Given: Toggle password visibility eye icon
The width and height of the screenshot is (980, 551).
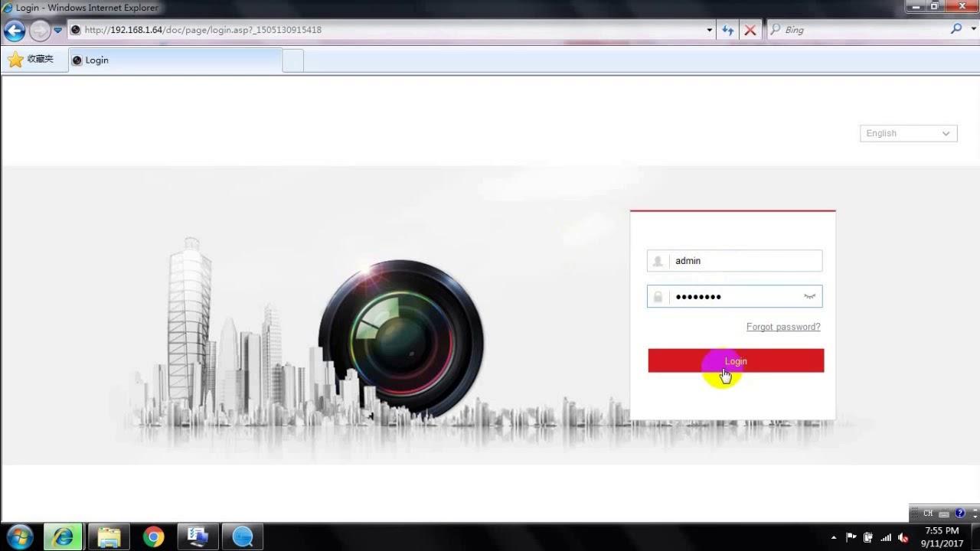Looking at the screenshot, I should pyautogui.click(x=809, y=297).
